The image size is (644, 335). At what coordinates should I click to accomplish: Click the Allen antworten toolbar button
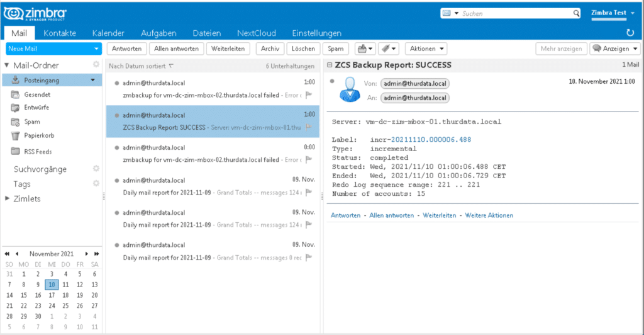click(x=176, y=48)
